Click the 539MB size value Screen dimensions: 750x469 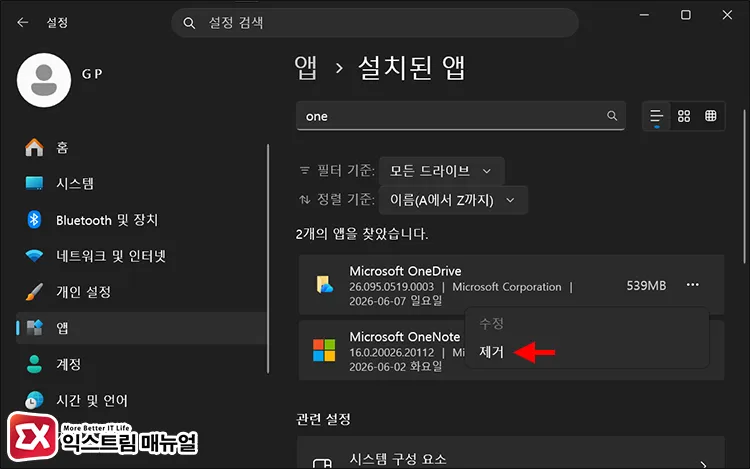tap(646, 285)
